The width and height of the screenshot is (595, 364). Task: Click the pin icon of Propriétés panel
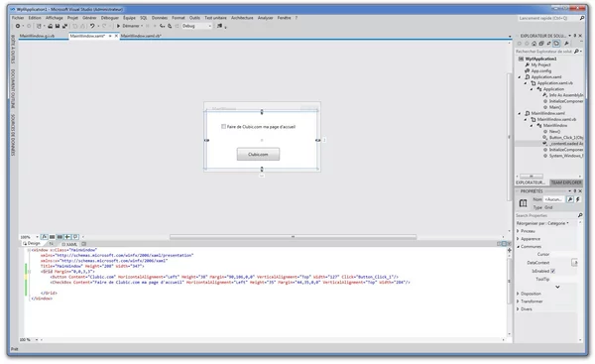(x=575, y=190)
